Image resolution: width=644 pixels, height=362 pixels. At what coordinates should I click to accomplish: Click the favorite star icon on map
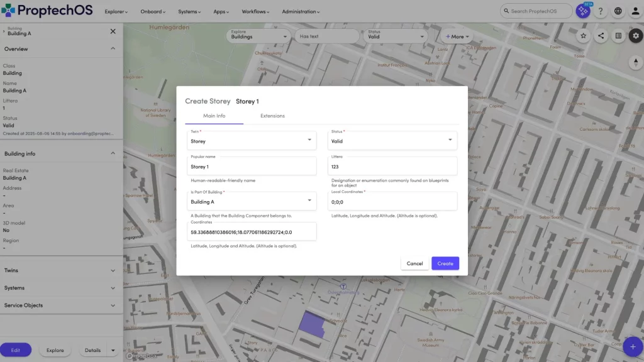583,36
